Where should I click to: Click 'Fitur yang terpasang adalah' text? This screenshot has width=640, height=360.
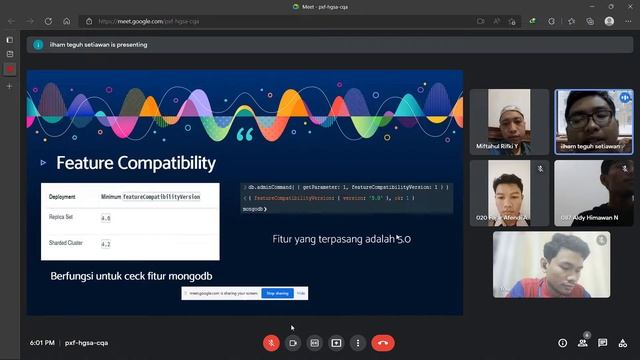(x=333, y=239)
